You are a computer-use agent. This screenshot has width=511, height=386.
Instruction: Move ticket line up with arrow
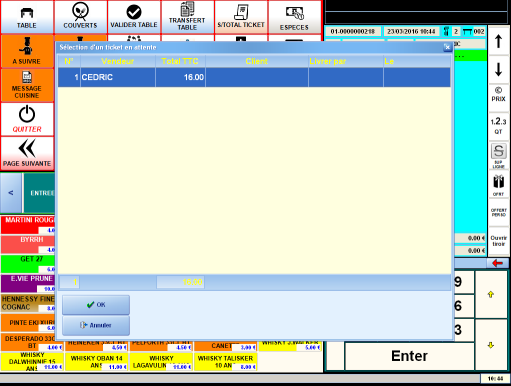coord(498,41)
